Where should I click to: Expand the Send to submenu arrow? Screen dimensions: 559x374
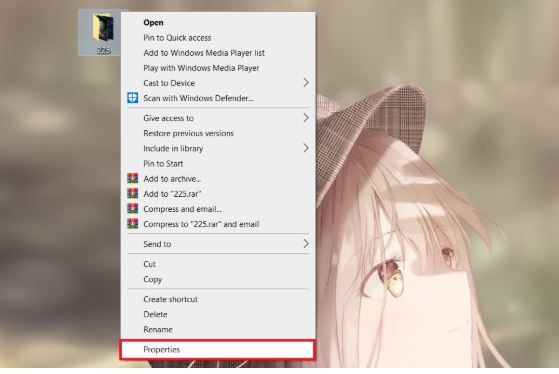306,244
